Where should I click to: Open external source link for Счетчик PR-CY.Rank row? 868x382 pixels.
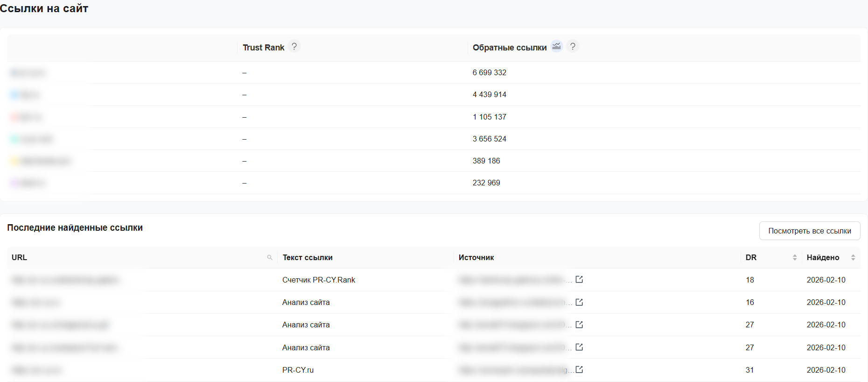[579, 280]
